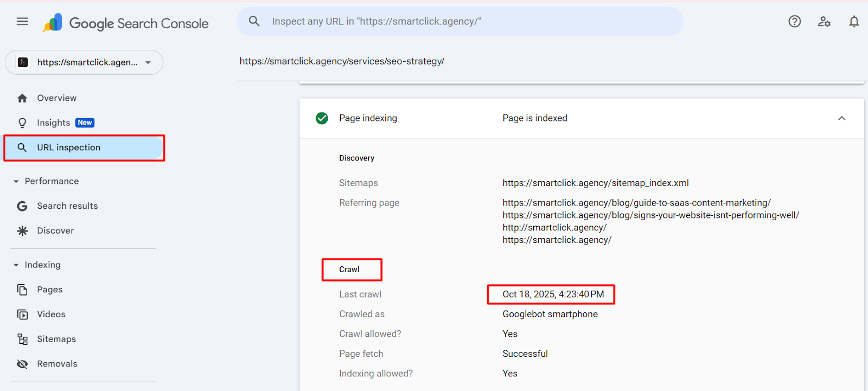Open user and permissions settings icon

pos(824,21)
